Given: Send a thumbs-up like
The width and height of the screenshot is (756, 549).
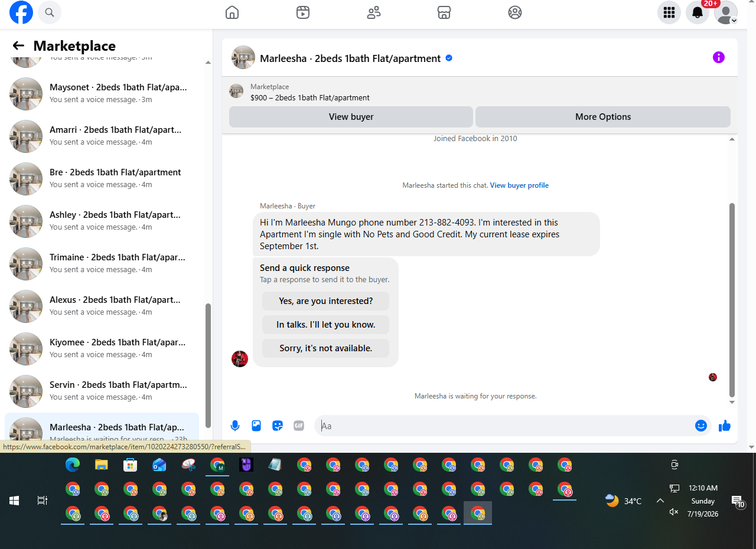Looking at the screenshot, I should [x=725, y=426].
